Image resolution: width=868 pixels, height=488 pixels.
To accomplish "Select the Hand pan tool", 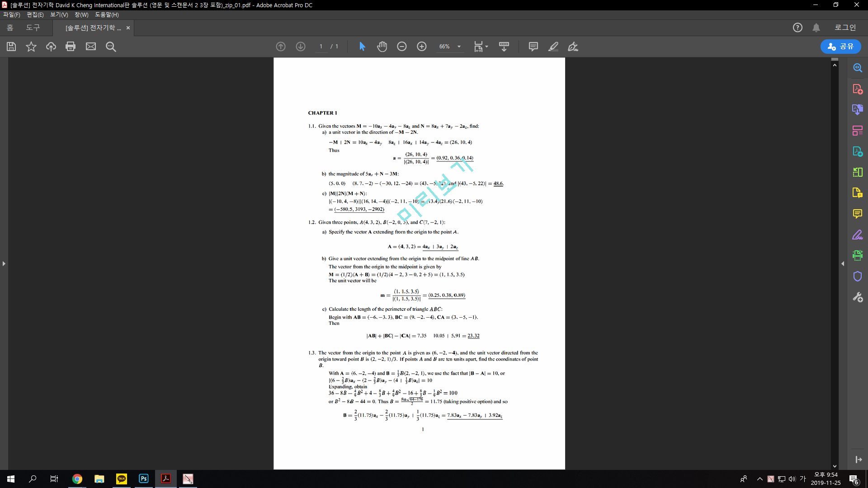I will (x=382, y=47).
